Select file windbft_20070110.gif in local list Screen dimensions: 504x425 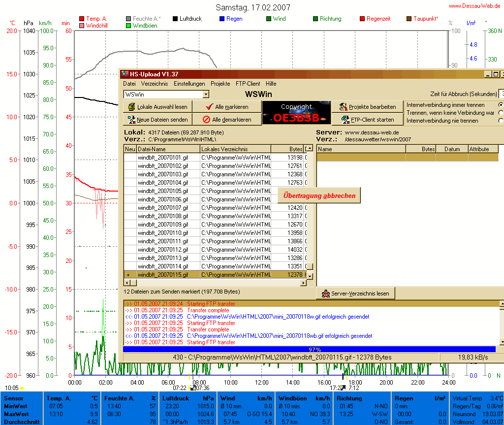[x=163, y=233]
